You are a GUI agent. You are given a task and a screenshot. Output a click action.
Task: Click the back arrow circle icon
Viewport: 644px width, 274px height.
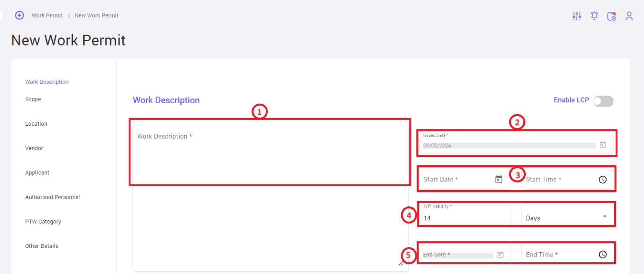(x=19, y=15)
